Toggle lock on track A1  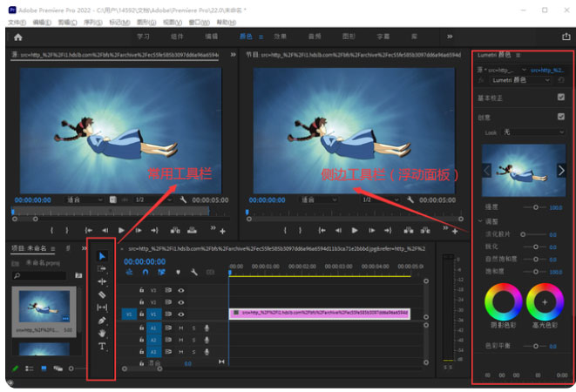(141, 328)
